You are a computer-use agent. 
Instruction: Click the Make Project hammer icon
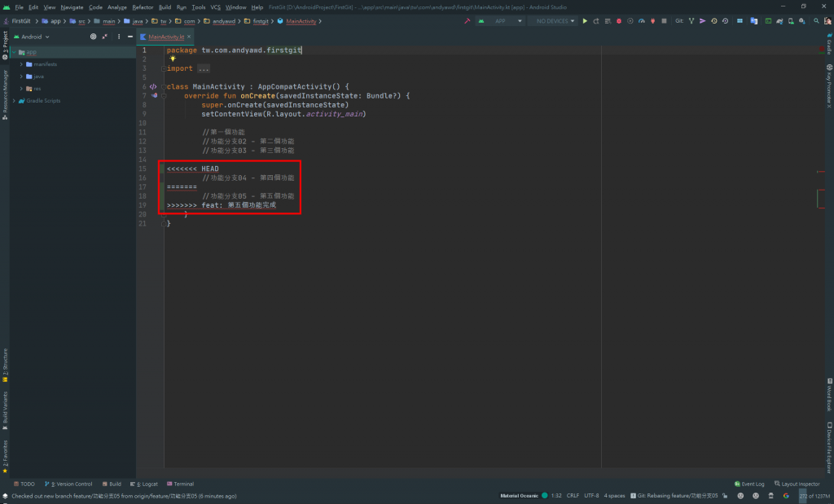467,21
